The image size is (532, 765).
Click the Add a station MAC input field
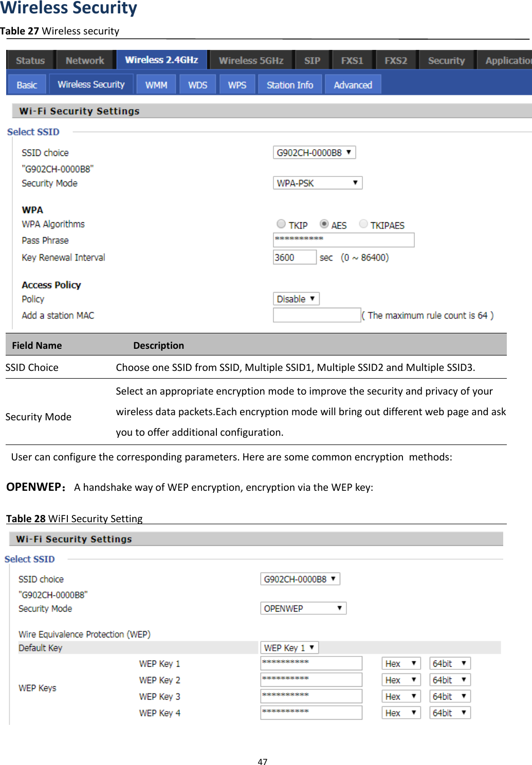tap(316, 315)
